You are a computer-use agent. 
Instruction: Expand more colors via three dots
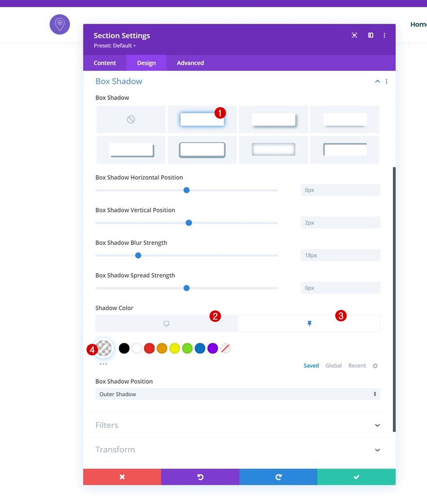pyautogui.click(x=103, y=364)
